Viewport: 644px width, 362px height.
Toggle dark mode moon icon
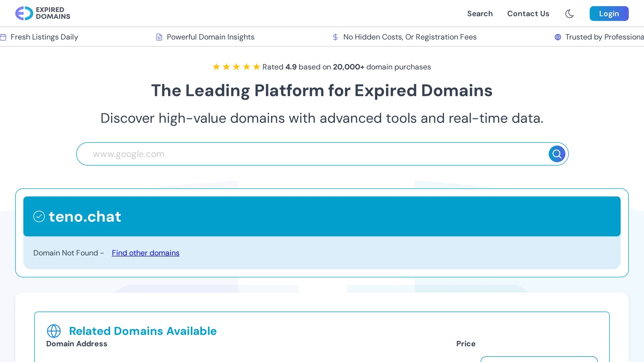point(570,14)
